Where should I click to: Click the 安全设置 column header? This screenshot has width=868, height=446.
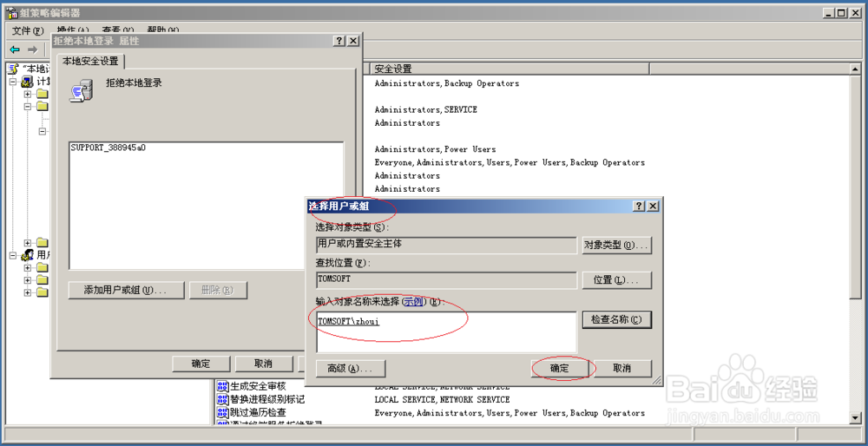[509, 69]
